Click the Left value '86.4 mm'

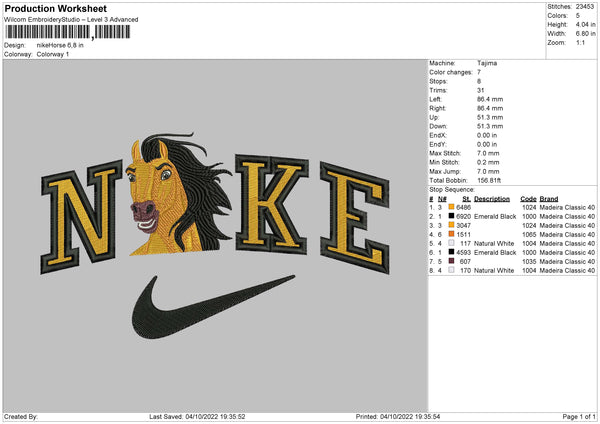click(490, 99)
